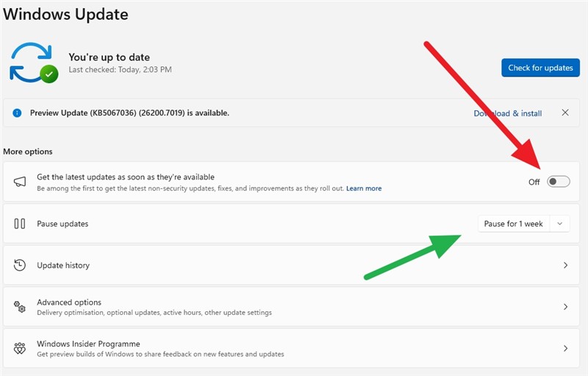
Task: Enable the get latest updates toggle
Action: (558, 182)
